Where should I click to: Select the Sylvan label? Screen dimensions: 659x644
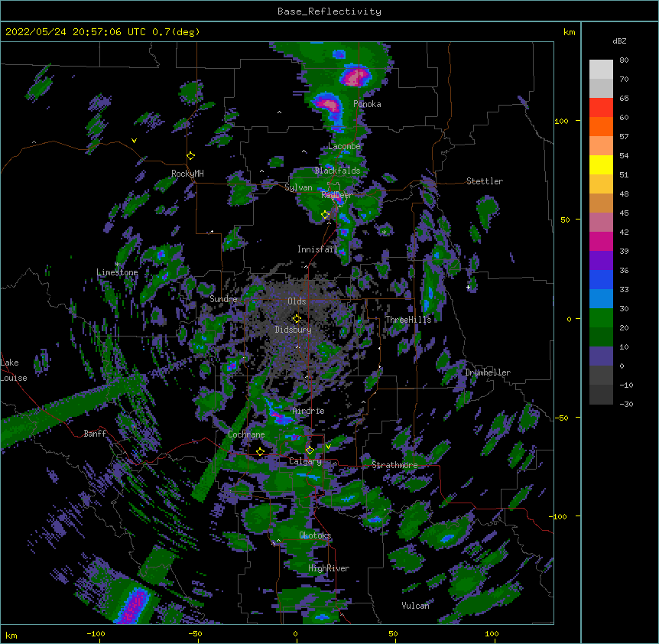tap(298, 187)
